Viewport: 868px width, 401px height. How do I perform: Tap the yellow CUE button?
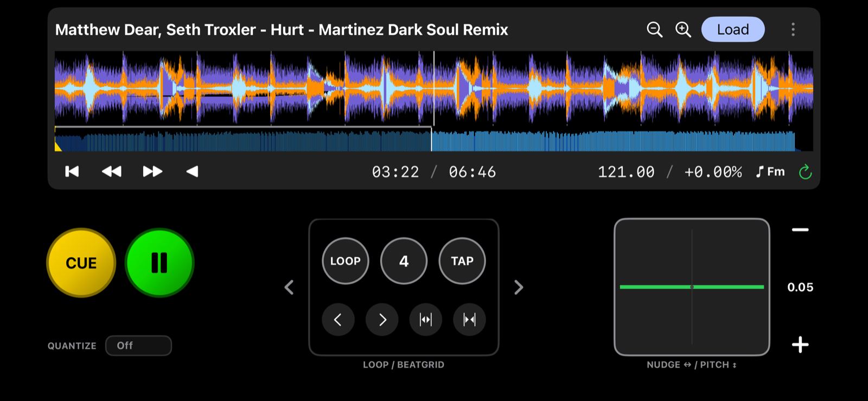tap(81, 263)
